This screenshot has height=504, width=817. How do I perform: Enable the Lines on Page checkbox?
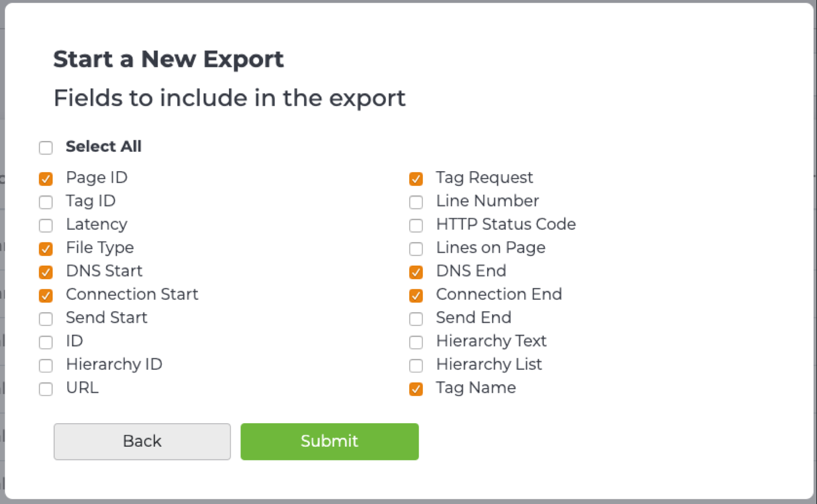click(x=416, y=249)
